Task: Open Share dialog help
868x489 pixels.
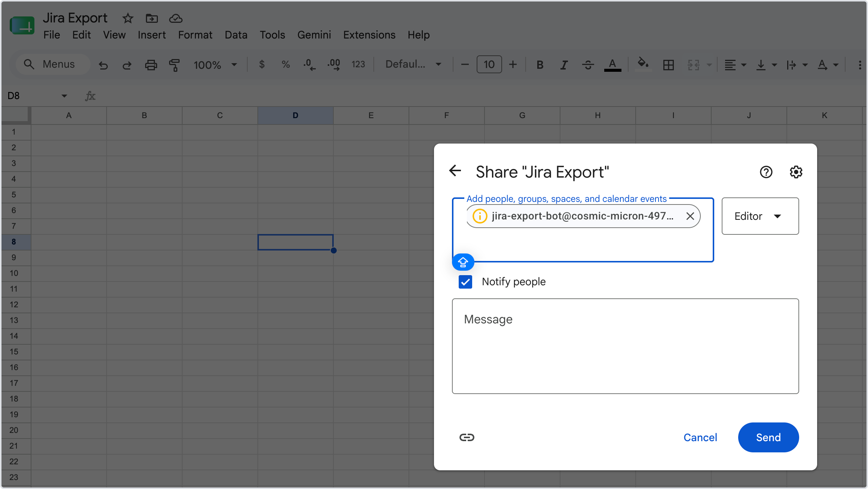Action: coord(766,172)
